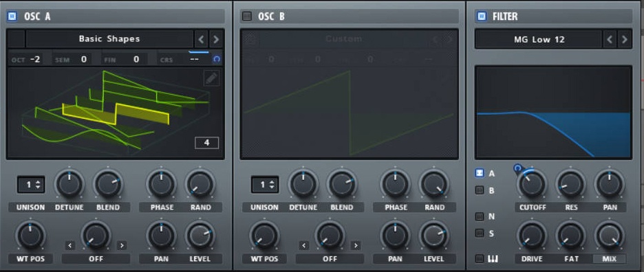Click the OSC B Detune knob
The image size is (644, 272).
303,184
